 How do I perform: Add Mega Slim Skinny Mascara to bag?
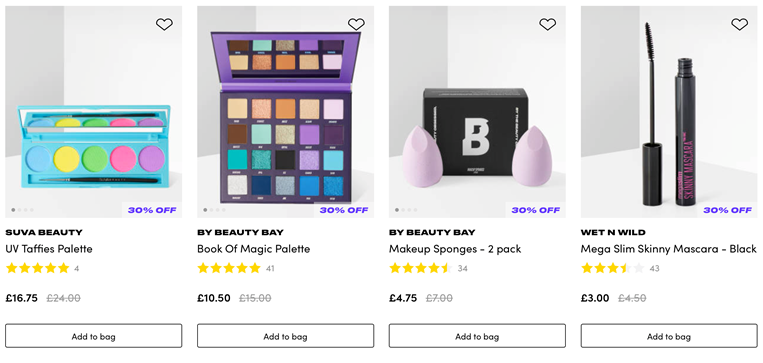pos(669,336)
